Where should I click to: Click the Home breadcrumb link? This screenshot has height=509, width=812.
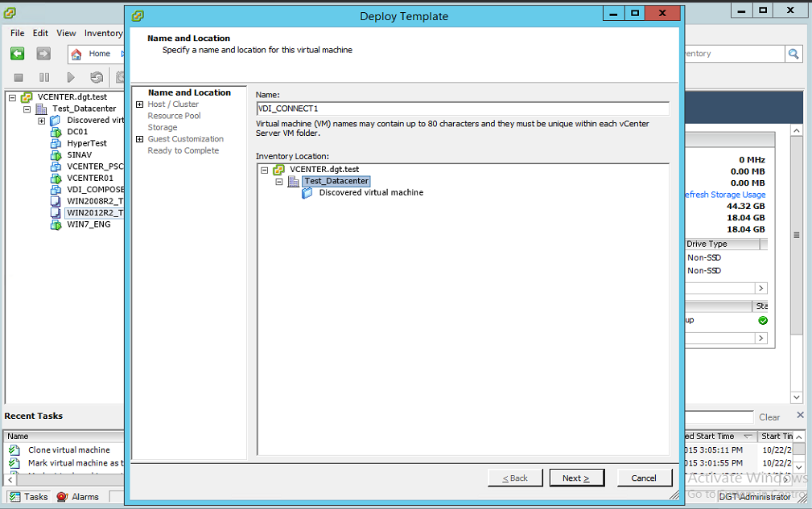(x=100, y=53)
